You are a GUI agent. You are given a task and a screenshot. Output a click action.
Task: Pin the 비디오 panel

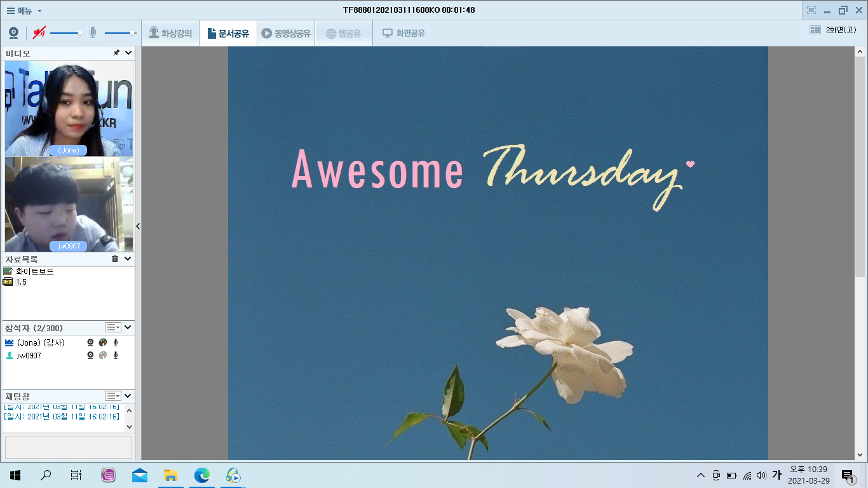click(116, 53)
